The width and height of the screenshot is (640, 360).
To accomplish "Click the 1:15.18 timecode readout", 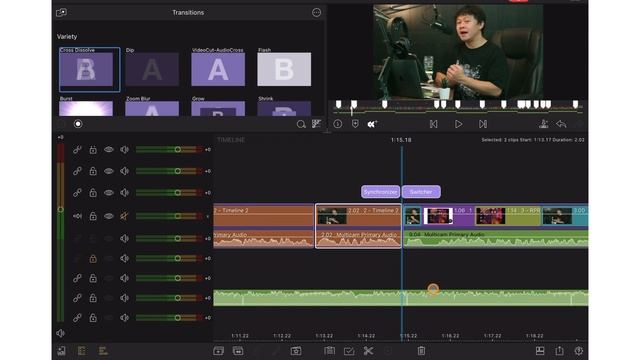I will (x=401, y=140).
